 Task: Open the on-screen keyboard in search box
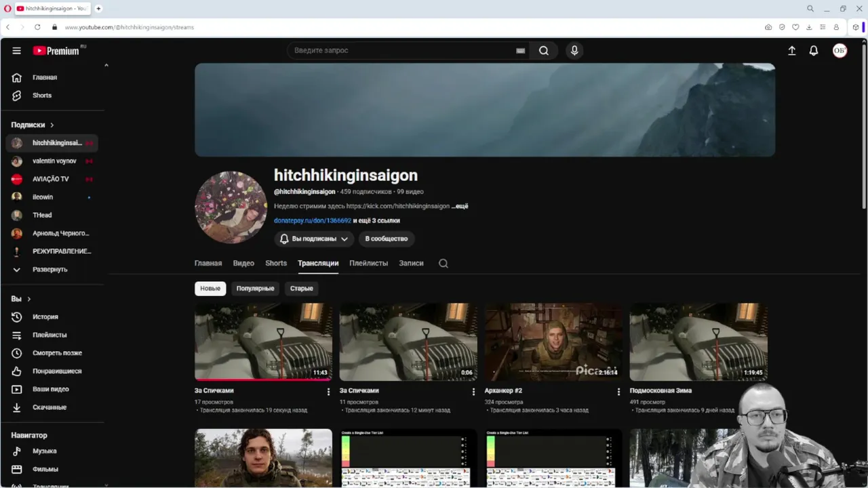coord(520,51)
